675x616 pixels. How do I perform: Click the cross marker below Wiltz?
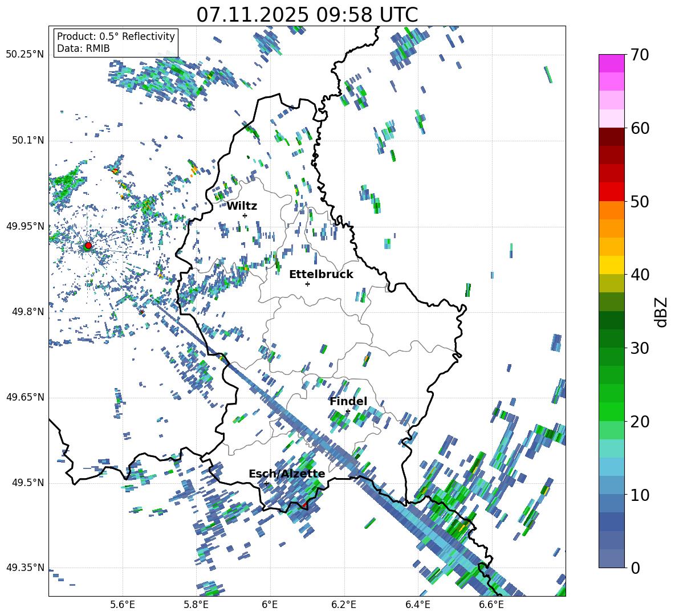[x=245, y=215]
